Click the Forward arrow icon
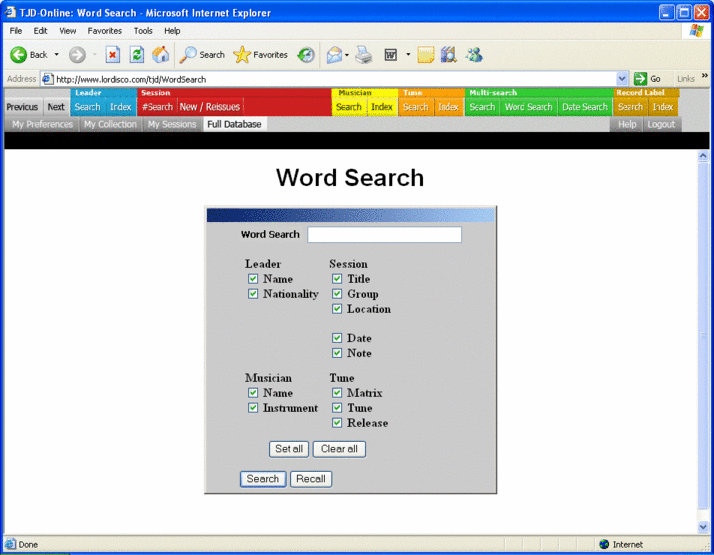 tap(77, 55)
